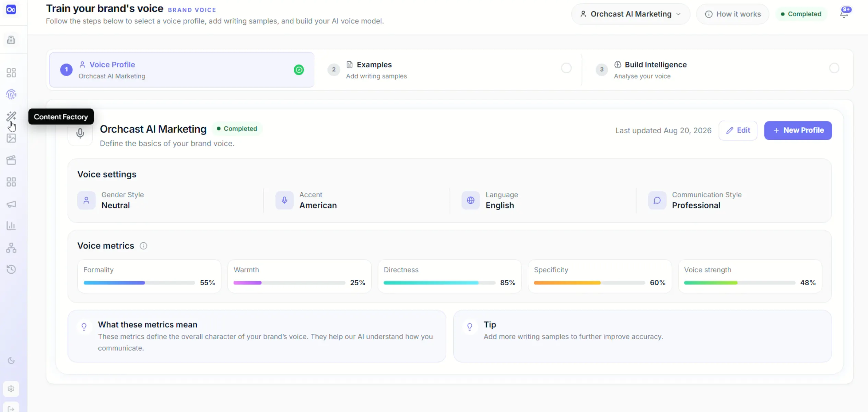Open the settings gear icon
Viewport: 868px width, 412px height.
11,389
